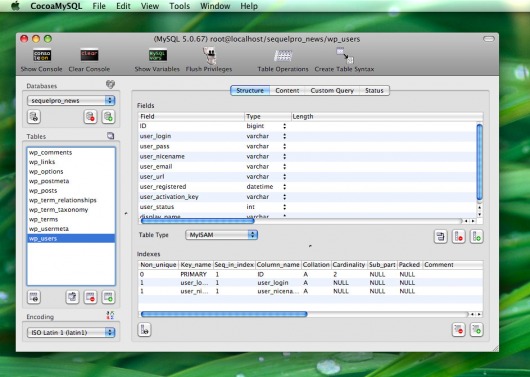
Task: Click the remove database icon under Databases
Action: pos(90,117)
